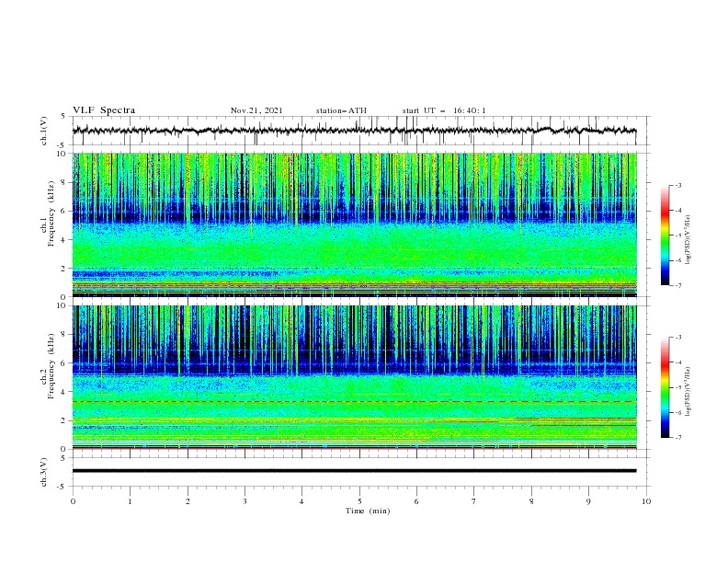This screenshot has height=563, width=728.
Task: Click tick label "1" on the Time axis
Action: [x=130, y=501]
